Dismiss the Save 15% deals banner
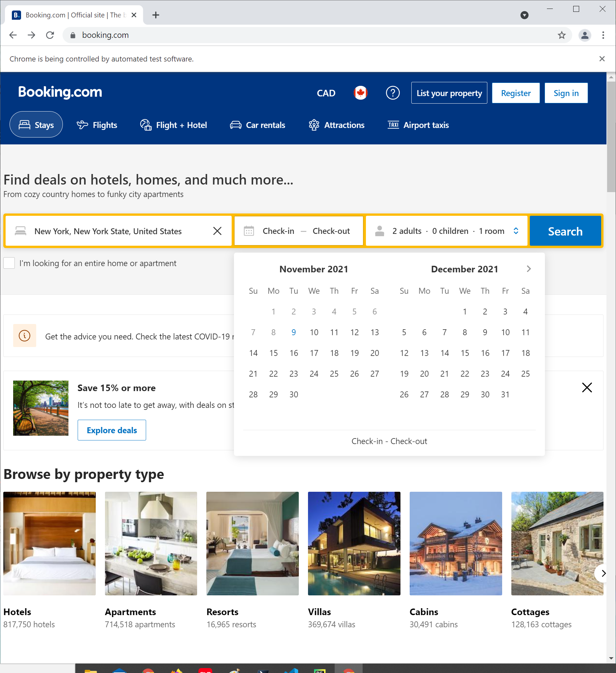This screenshot has height=673, width=616. pos(587,387)
